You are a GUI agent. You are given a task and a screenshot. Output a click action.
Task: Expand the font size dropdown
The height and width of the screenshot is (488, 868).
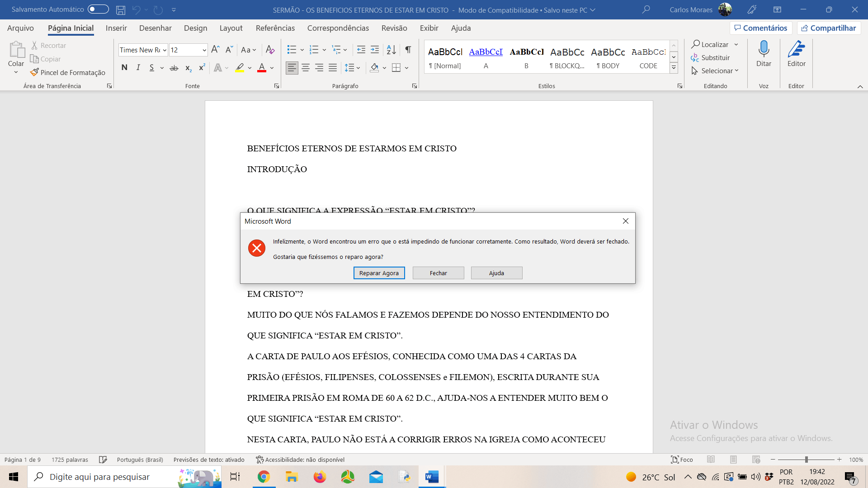(x=204, y=50)
